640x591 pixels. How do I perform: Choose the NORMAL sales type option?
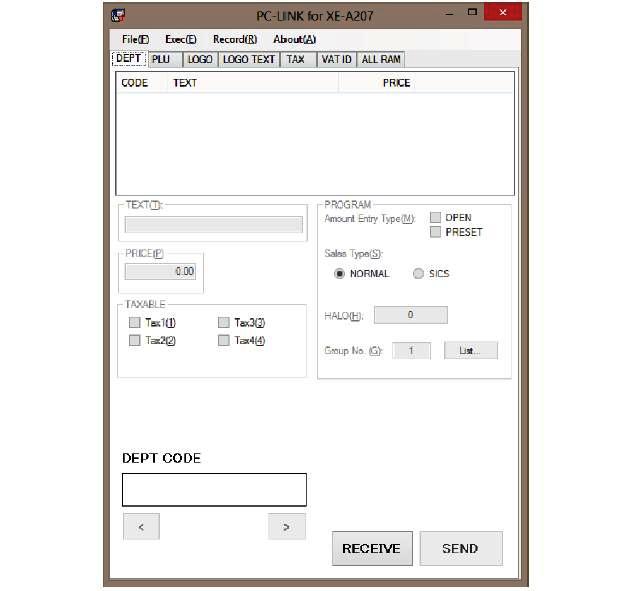(x=339, y=273)
